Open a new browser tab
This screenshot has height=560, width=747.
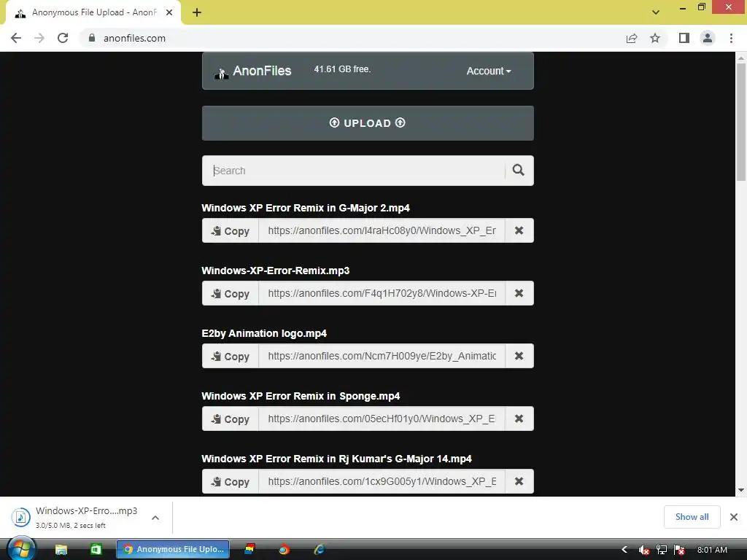197,12
